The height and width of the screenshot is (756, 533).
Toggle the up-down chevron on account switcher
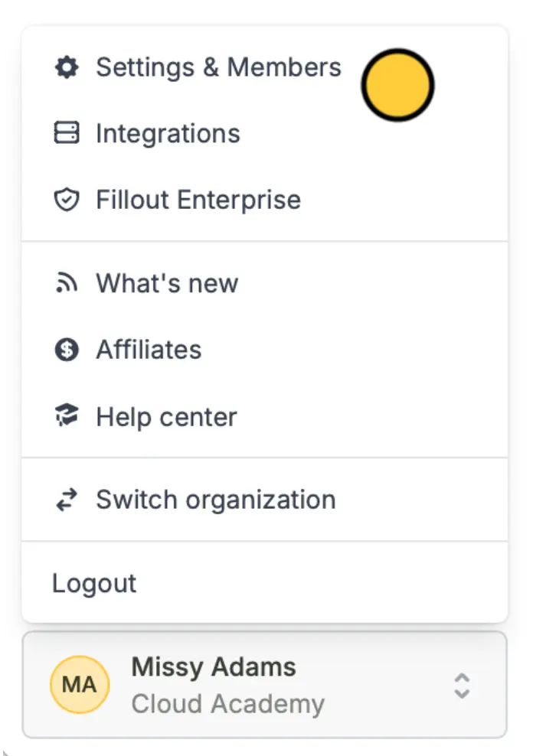pos(462,686)
